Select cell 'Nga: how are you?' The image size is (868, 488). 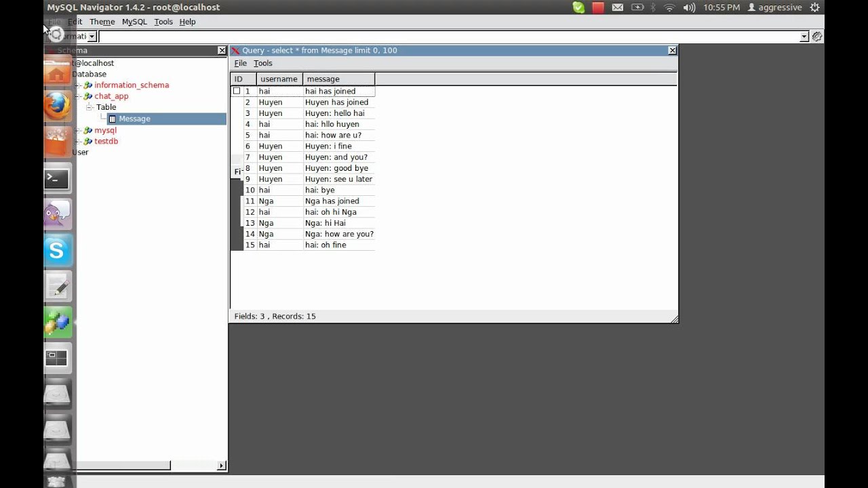coord(338,234)
